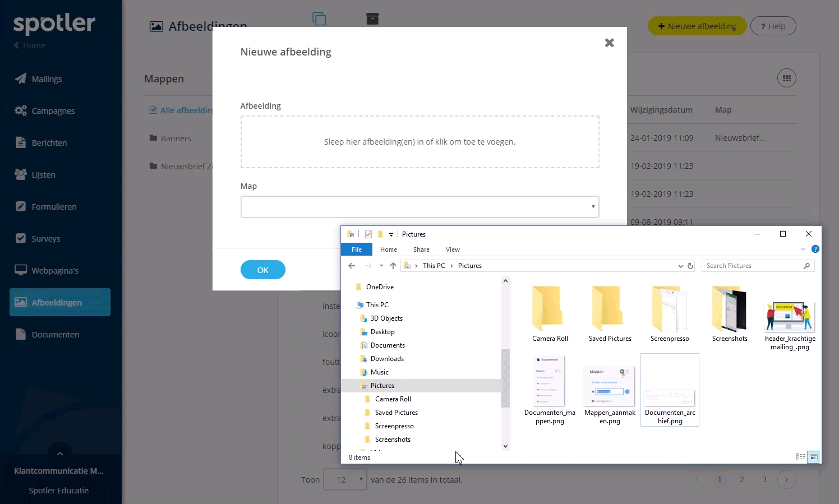Image resolution: width=839 pixels, height=504 pixels.
Task: Open Explorer help question mark icon
Action: 815,249
